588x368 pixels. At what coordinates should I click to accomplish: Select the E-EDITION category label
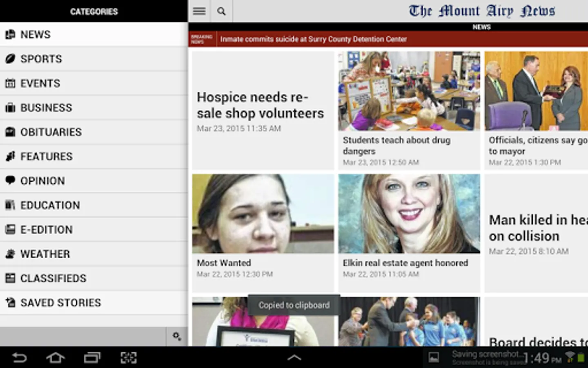click(x=47, y=229)
